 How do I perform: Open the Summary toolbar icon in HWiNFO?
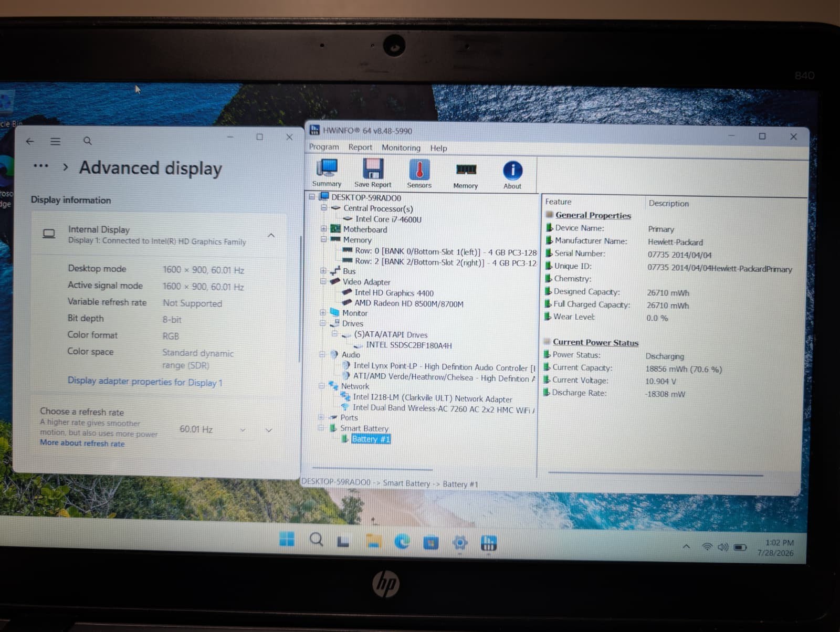pos(327,173)
